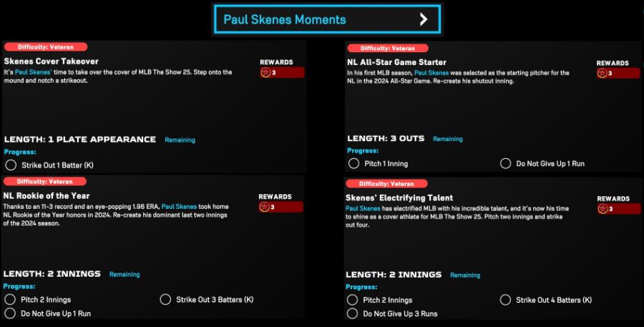Open the Skenes Cover Takeover moment title
Viewport: 644px width, 327px height.
pos(52,62)
